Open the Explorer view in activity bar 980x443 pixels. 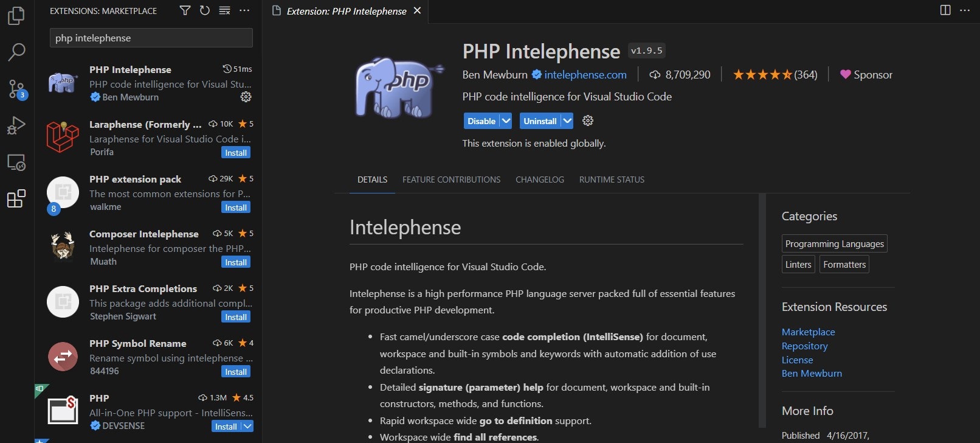(16, 16)
